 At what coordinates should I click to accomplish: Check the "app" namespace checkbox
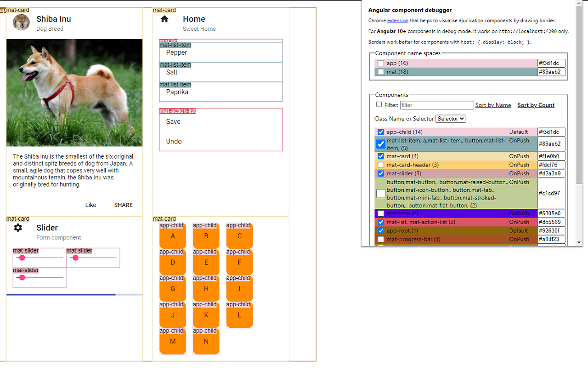[380, 63]
